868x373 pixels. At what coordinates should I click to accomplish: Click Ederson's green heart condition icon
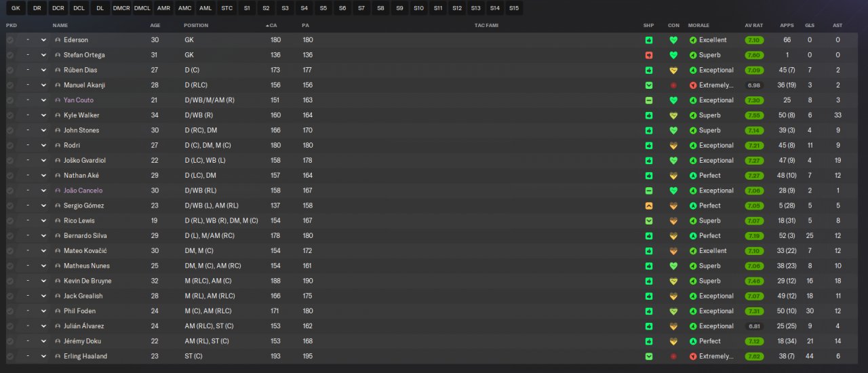tap(673, 40)
